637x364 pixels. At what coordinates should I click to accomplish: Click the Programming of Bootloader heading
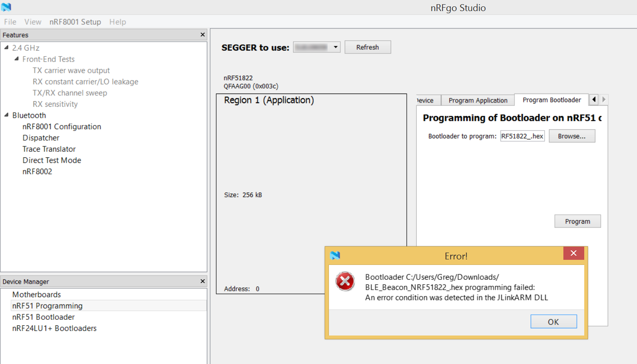click(x=512, y=118)
